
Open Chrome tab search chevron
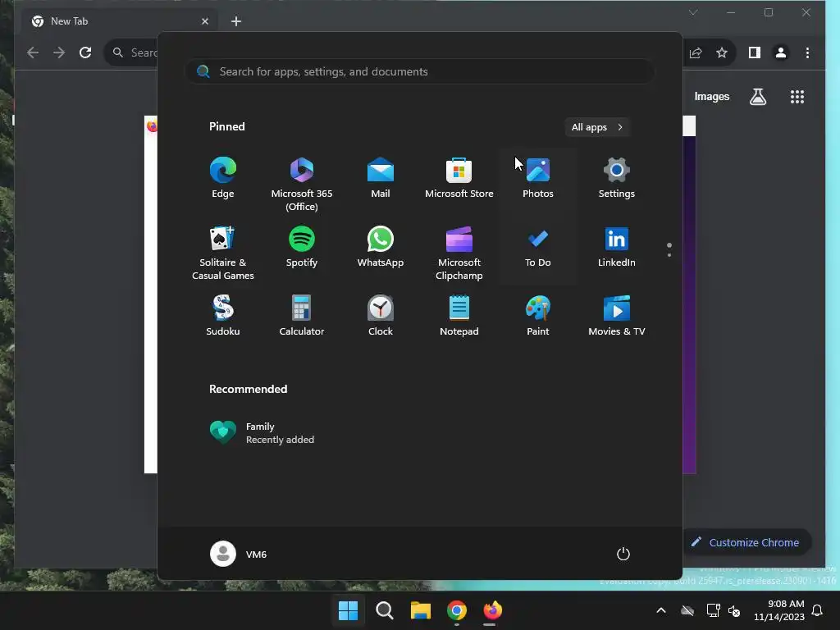pos(692,12)
